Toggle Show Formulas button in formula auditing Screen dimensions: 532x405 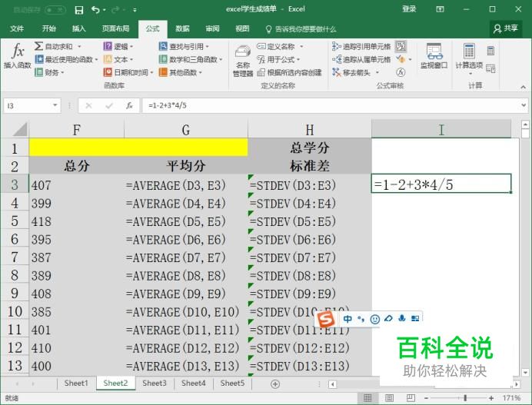401,46
